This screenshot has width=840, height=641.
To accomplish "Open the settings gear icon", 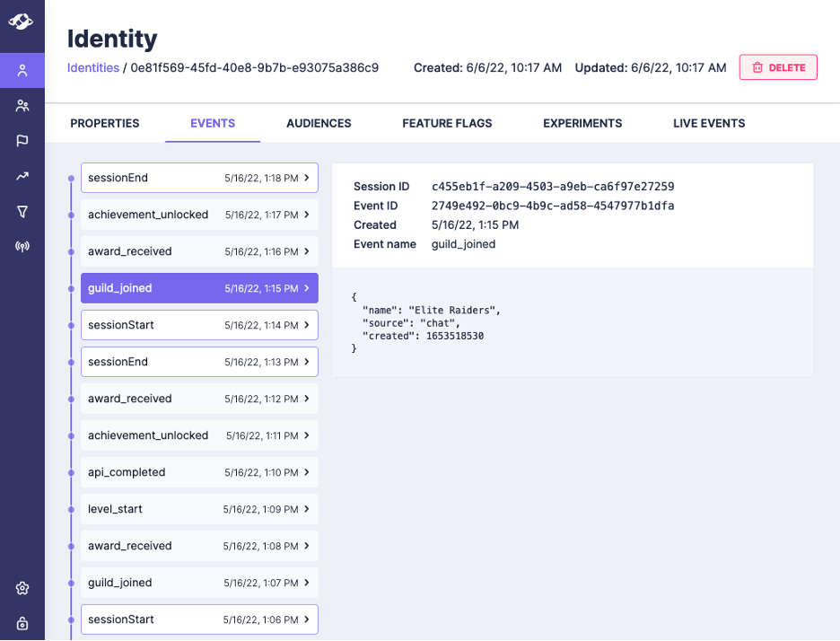I will pyautogui.click(x=22, y=588).
